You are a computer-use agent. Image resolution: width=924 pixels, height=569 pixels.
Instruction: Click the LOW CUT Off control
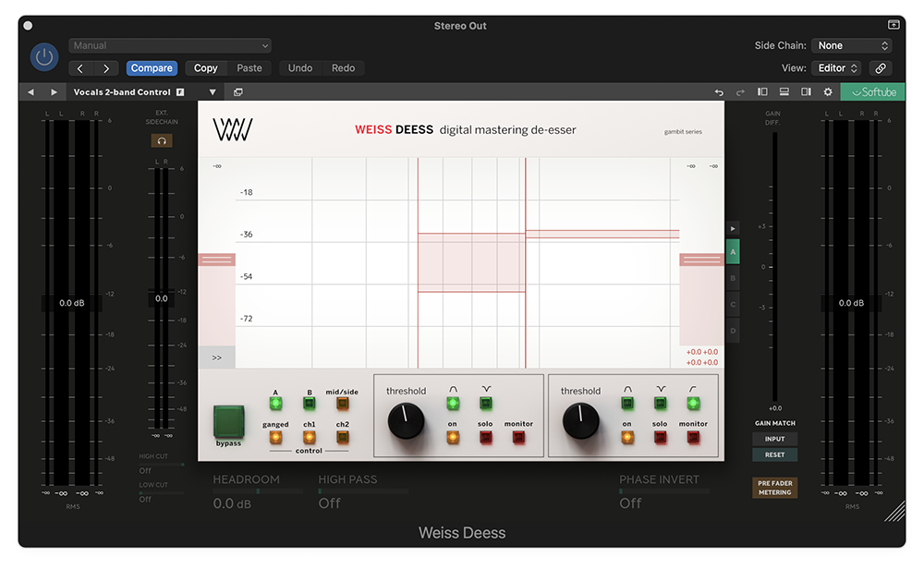click(x=162, y=492)
